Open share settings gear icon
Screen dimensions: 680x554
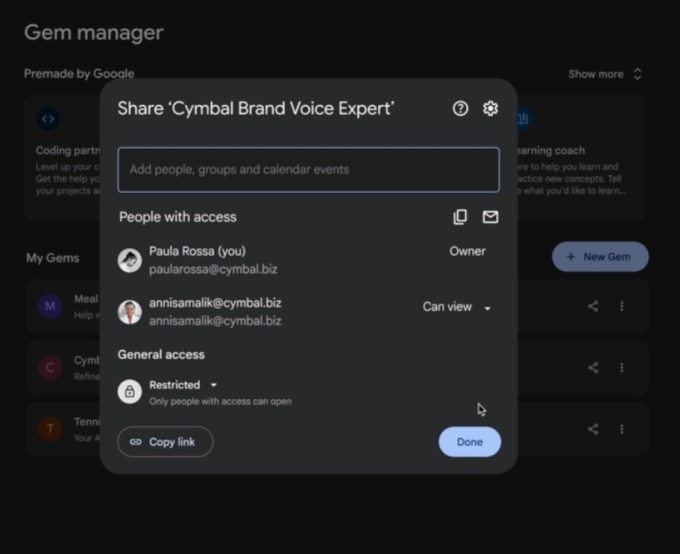point(490,109)
